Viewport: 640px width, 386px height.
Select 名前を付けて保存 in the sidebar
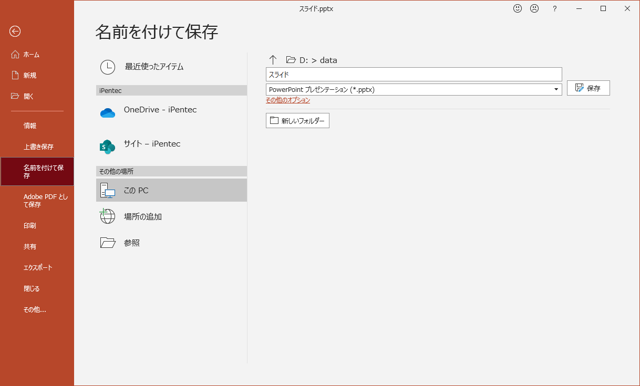37,171
